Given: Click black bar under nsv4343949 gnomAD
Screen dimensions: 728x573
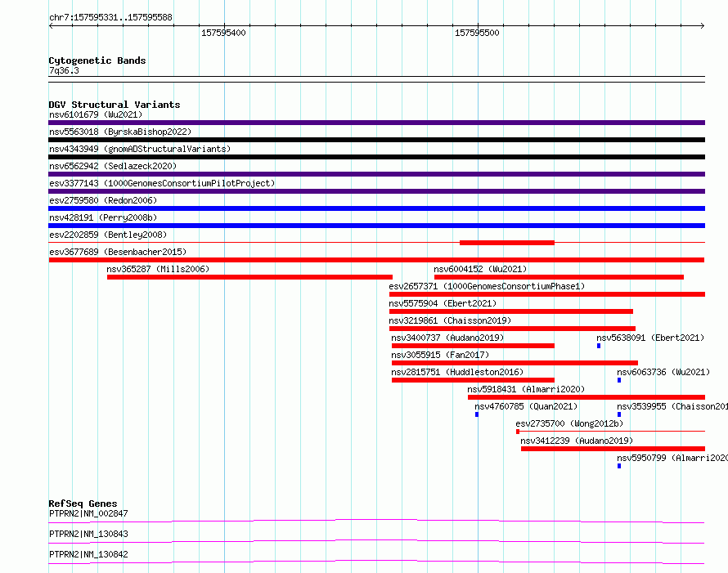Looking at the screenshot, I should coord(376,157).
